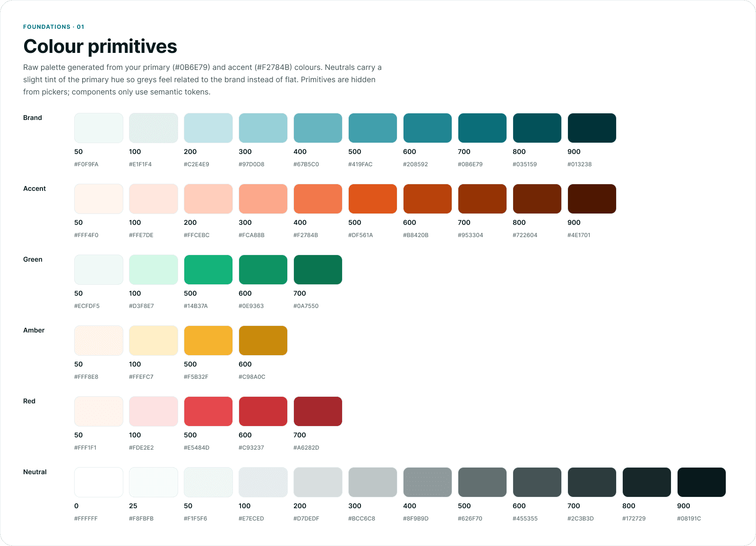Click the hex value #DF561A
This screenshot has width=756, height=546.
361,235
